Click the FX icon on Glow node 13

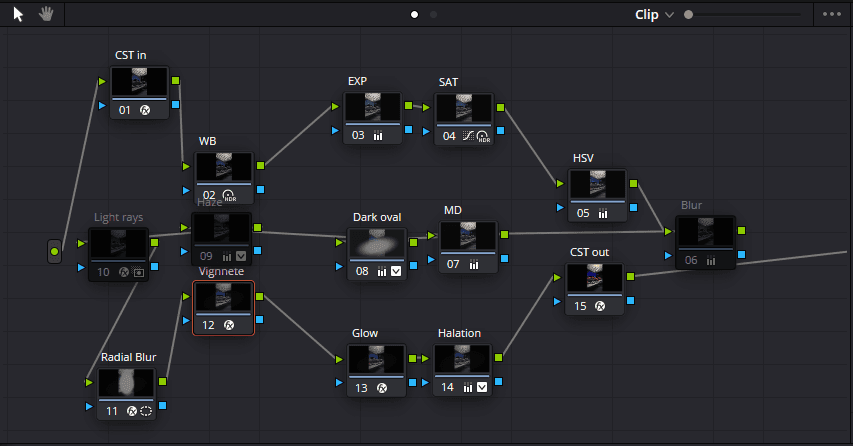point(382,388)
